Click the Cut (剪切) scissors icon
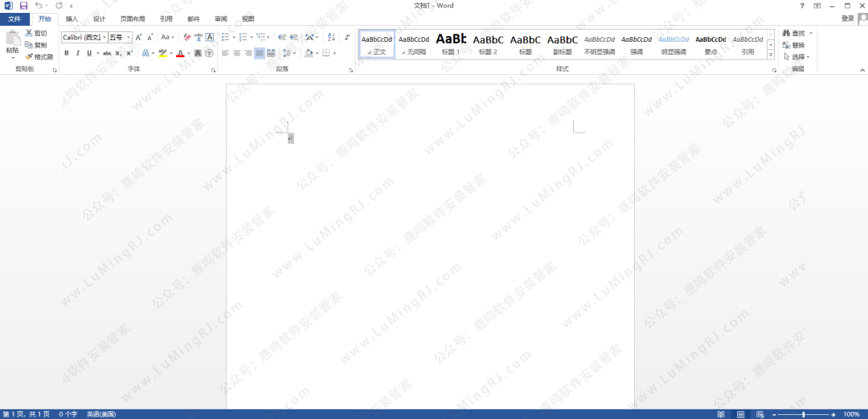This screenshot has width=868, height=419. [30, 34]
